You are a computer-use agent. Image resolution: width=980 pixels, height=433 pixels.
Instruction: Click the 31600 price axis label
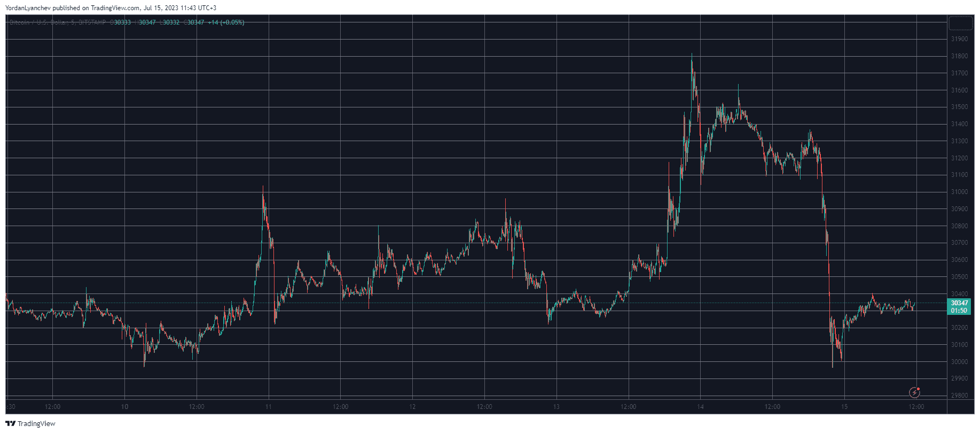tap(959, 90)
